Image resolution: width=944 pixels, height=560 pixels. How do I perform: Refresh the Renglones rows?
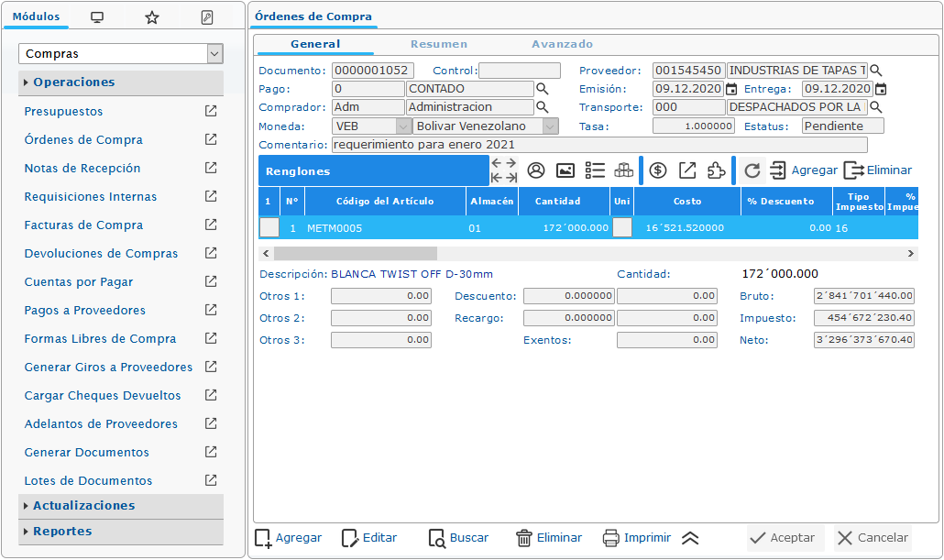click(752, 170)
